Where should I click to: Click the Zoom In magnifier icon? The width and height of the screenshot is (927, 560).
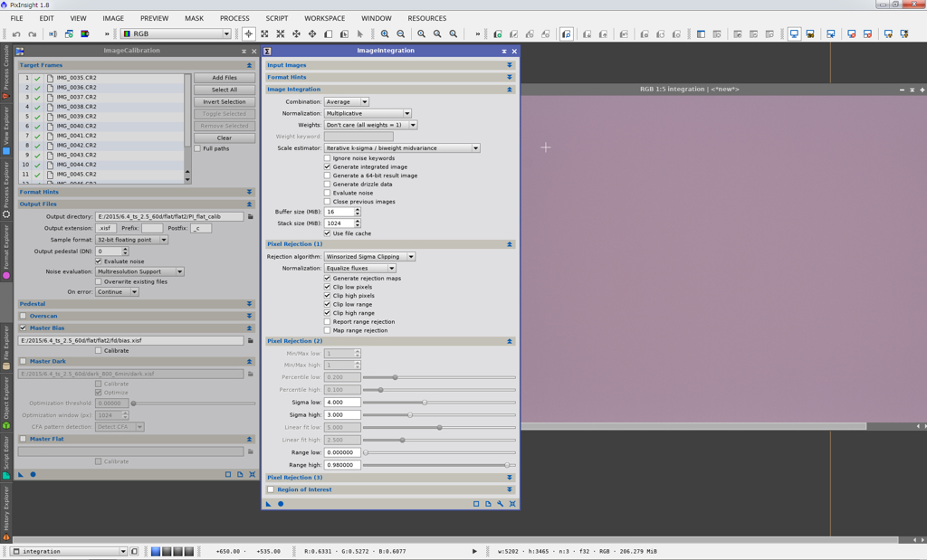(x=385, y=34)
